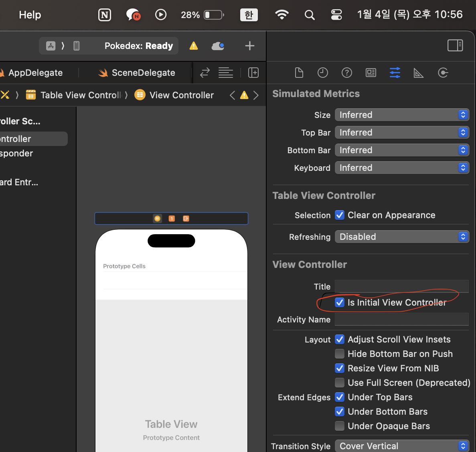
Task: Open View Controller jump bar segment
Action: point(174,95)
